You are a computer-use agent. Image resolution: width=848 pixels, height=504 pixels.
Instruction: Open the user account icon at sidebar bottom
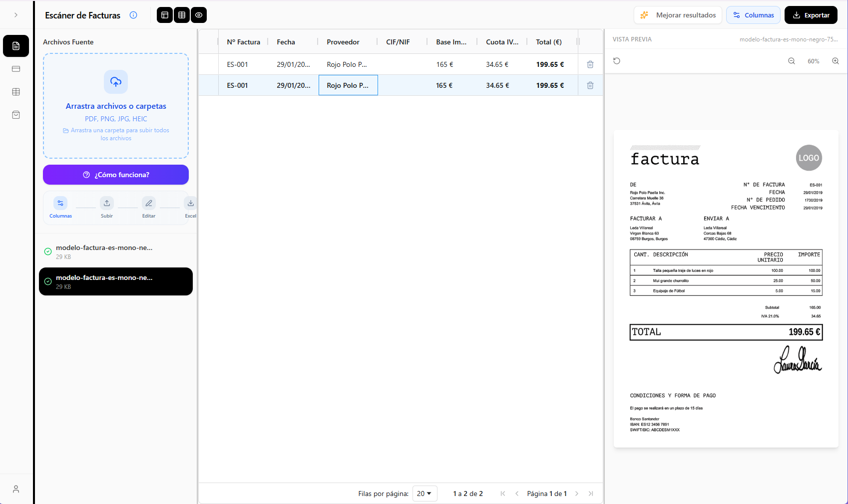click(x=15, y=489)
